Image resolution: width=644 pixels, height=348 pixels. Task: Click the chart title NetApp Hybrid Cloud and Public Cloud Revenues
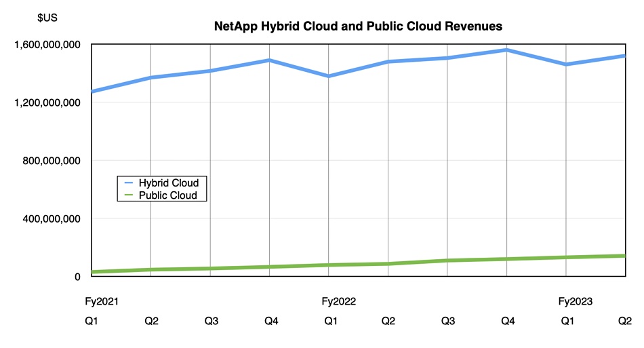(x=358, y=26)
